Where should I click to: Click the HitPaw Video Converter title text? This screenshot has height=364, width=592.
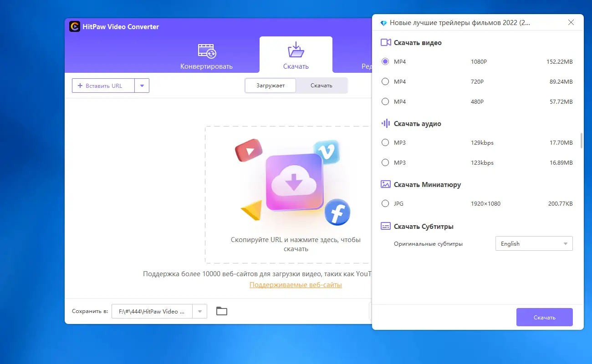[x=121, y=27]
